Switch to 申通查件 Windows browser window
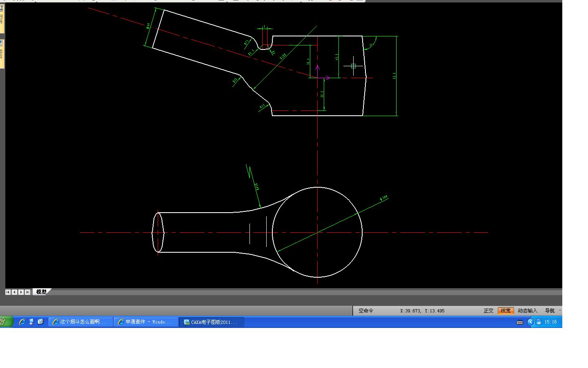Image resolution: width=588 pixels, height=368 pixels. tap(146, 322)
